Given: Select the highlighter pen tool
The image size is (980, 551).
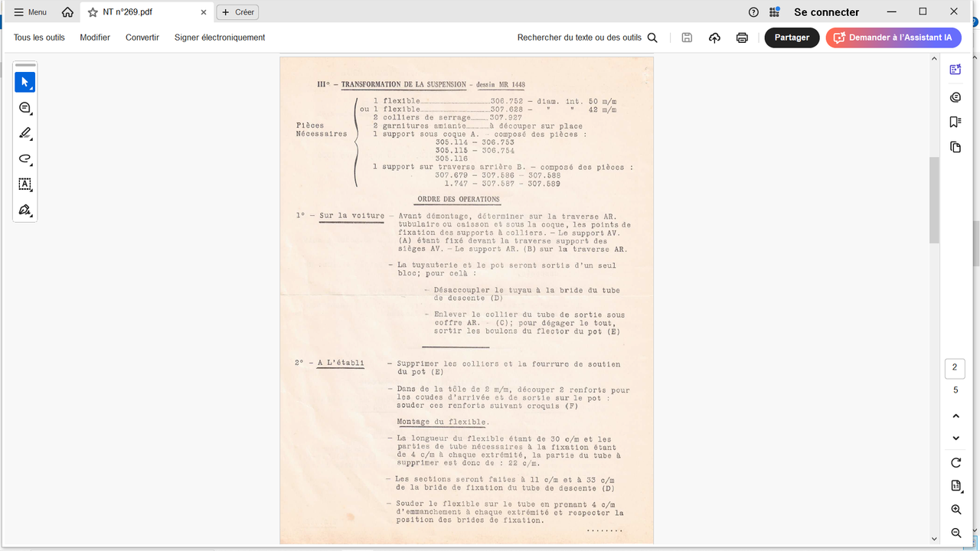Looking at the screenshot, I should 24,133.
